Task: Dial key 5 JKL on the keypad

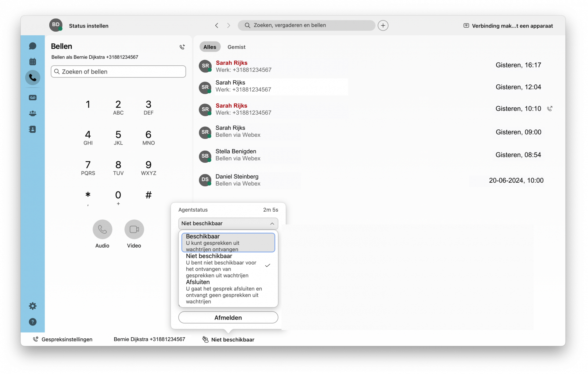Action: (x=118, y=137)
